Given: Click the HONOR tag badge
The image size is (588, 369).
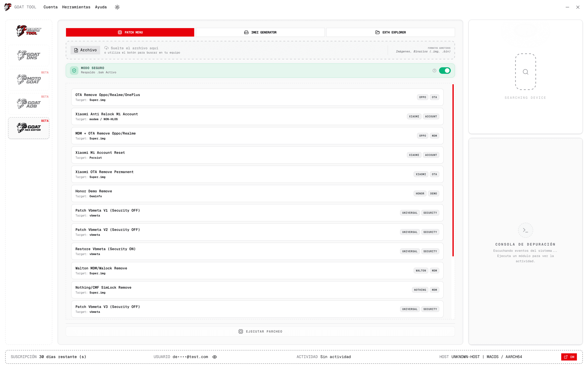Looking at the screenshot, I should pyautogui.click(x=420, y=193).
